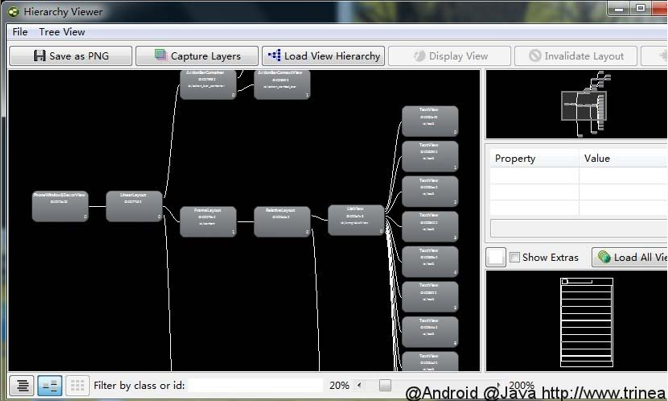Click the highlighted tree view mode icon
Image resolution: width=668 pixels, height=401 pixels.
coord(50,386)
